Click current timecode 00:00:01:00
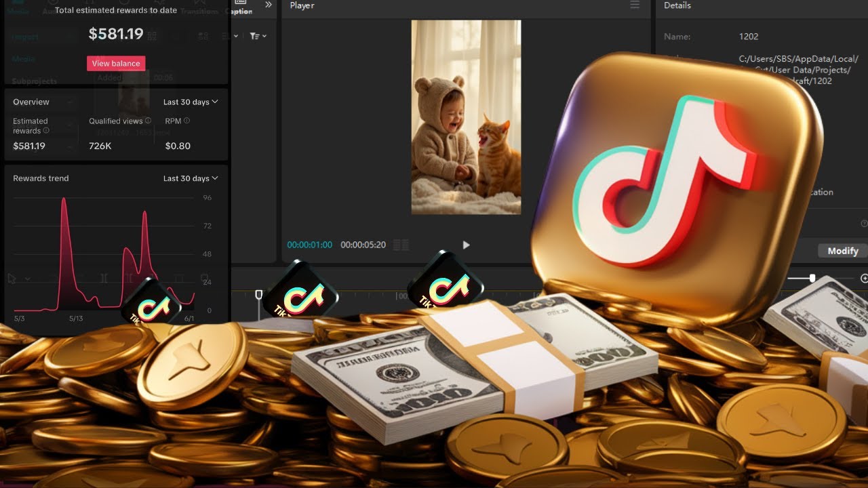This screenshot has width=868, height=488. tap(310, 245)
